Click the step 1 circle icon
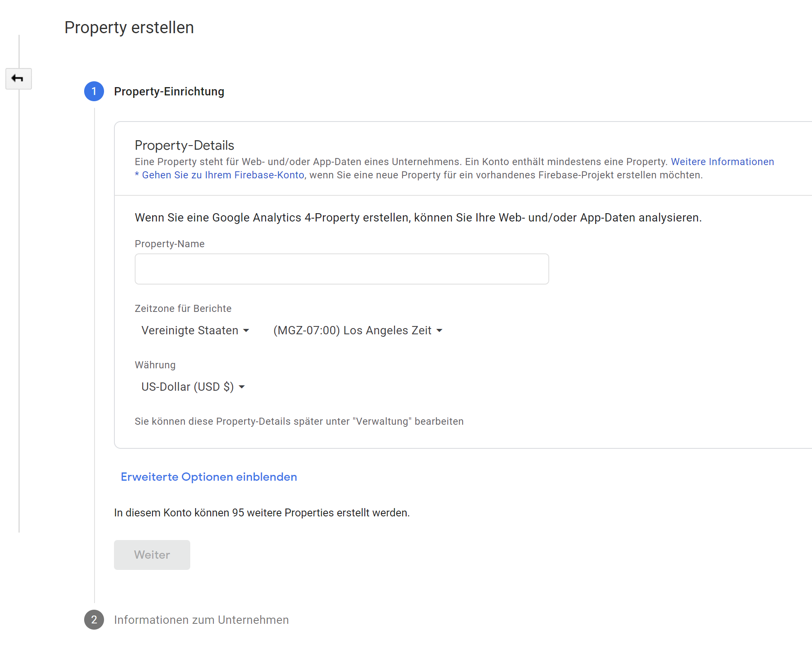This screenshot has width=812, height=657. tap(94, 91)
